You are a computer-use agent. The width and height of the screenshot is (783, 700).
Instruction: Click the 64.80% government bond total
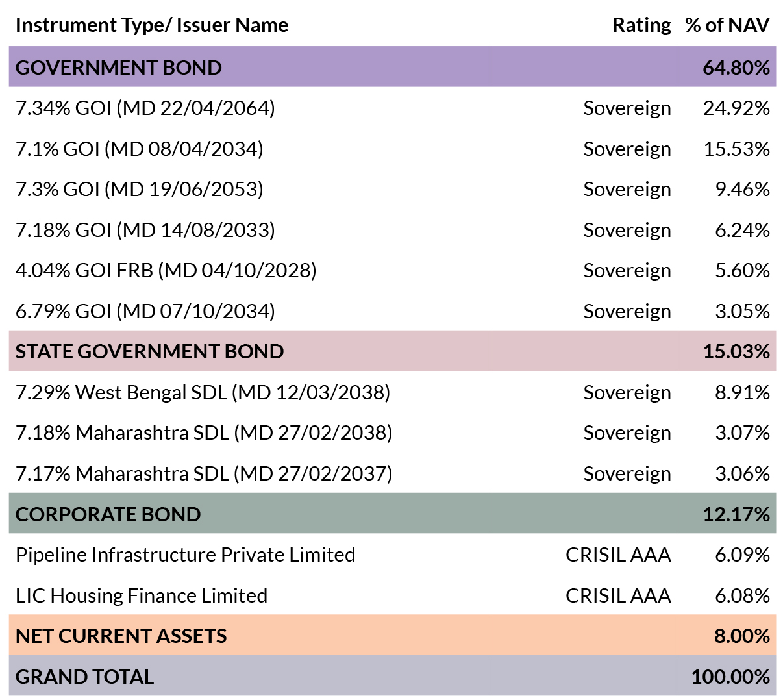click(736, 68)
